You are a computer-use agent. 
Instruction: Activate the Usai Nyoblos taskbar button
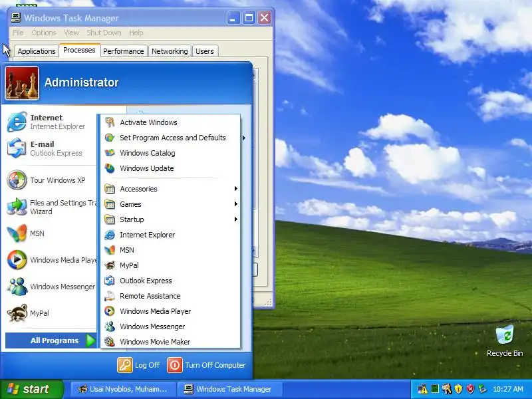click(x=123, y=389)
